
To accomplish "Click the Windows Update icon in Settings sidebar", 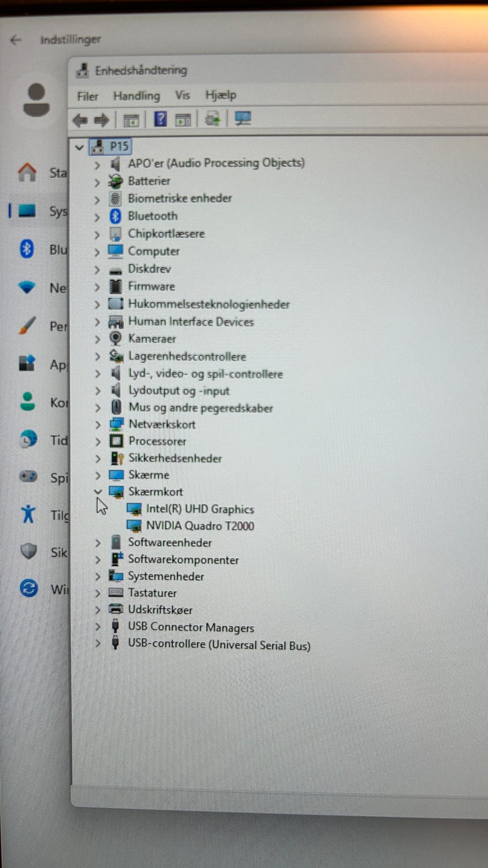I will point(28,589).
